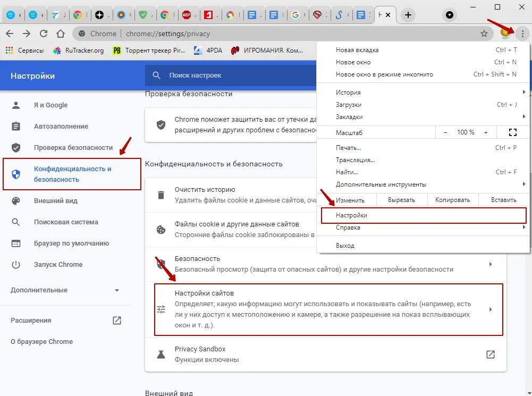Viewport: 532px width, 396px height.
Task: Choose Новая вкладка from Chrome menu
Action: click(423, 50)
